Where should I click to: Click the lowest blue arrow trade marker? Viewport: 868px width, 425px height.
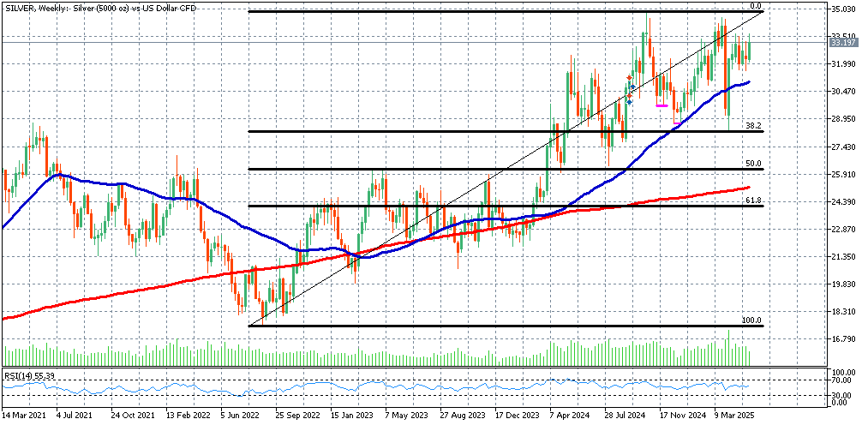[x=629, y=102]
